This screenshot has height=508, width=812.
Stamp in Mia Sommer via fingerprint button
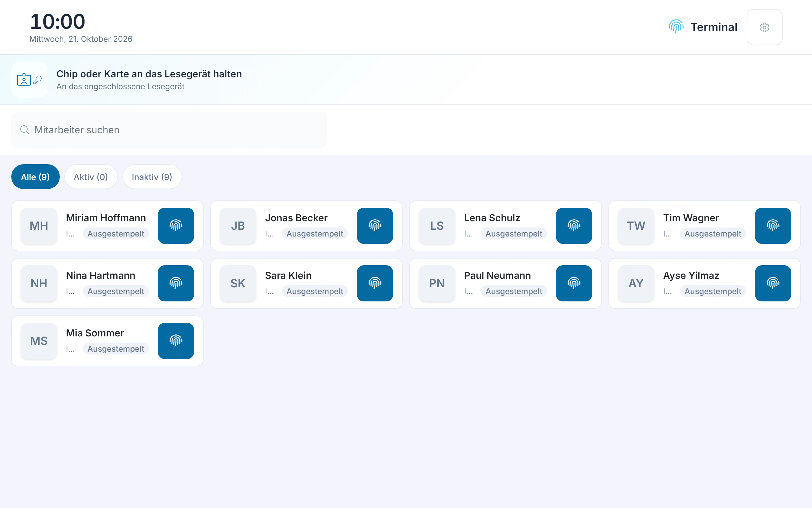[x=176, y=341]
